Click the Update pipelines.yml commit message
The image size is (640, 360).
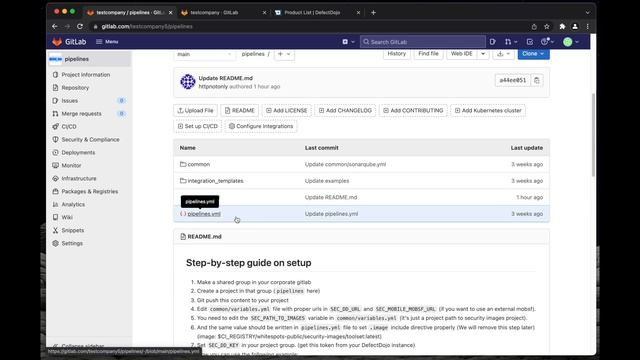coord(331,214)
